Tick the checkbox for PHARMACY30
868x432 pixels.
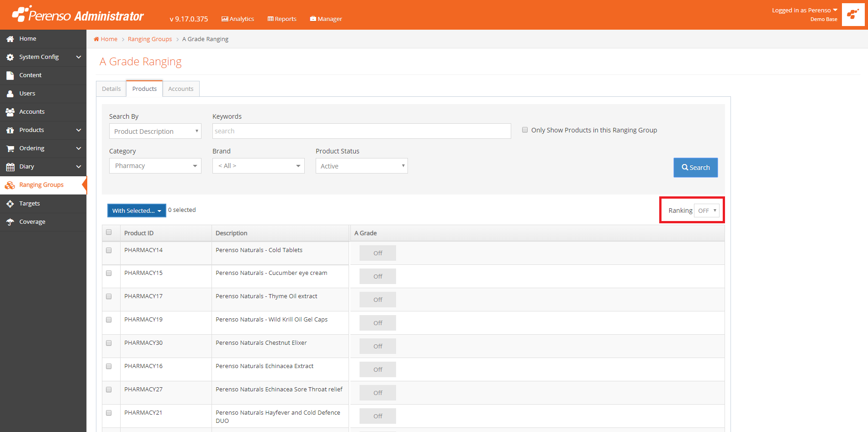pyautogui.click(x=109, y=343)
